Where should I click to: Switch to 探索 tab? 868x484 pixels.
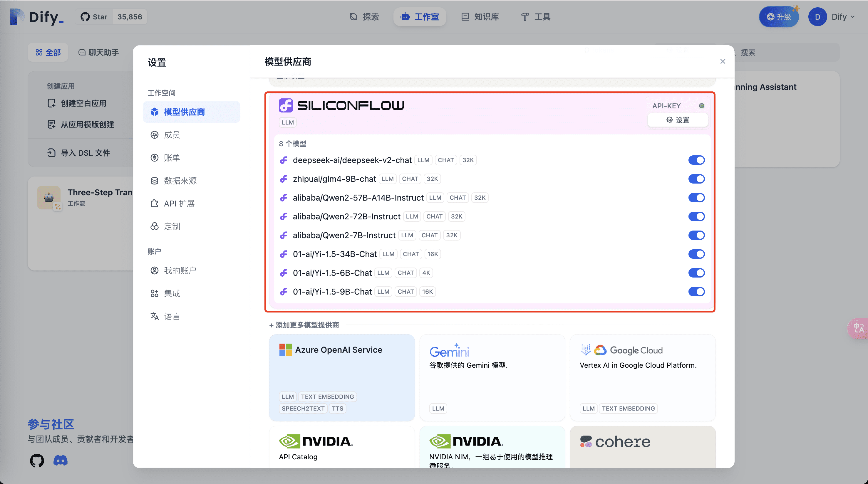(364, 17)
